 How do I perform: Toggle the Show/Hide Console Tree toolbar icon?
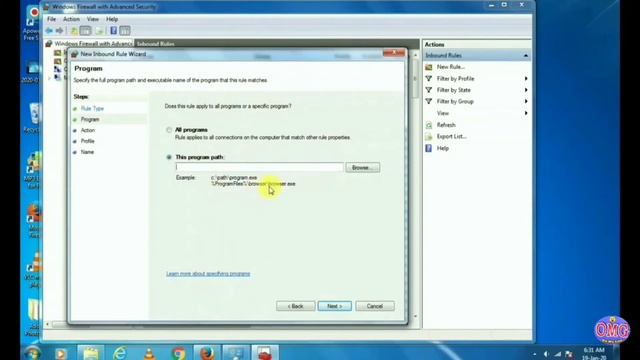(85, 31)
